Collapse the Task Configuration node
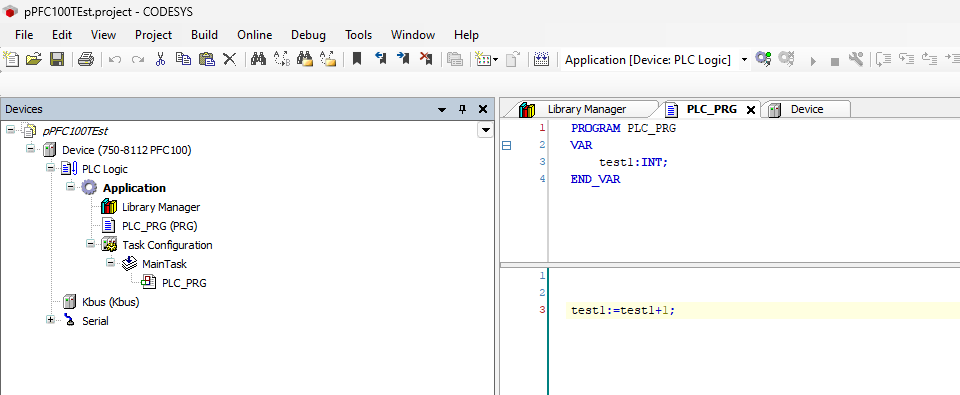Viewport: 960px width, 395px height. pos(91,243)
